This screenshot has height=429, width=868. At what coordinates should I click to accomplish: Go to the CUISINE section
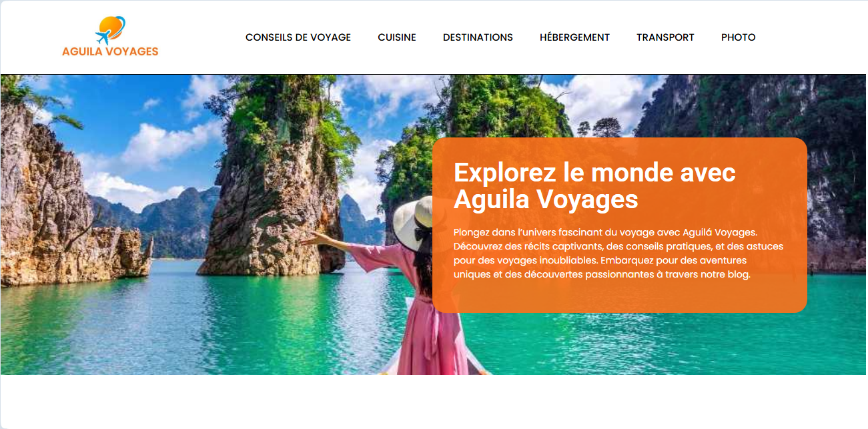[x=397, y=37]
